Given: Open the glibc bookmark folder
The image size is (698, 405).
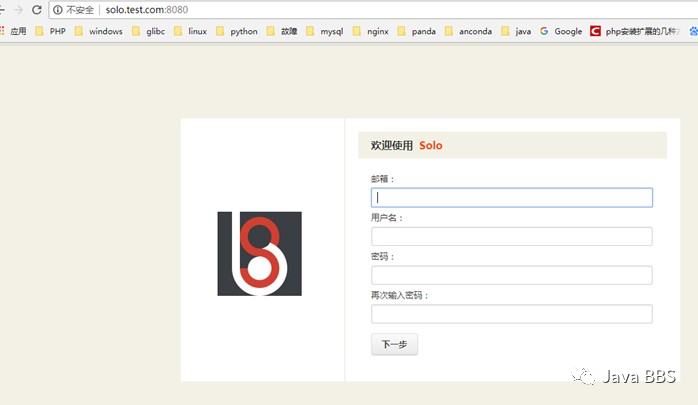Looking at the screenshot, I should (x=148, y=31).
